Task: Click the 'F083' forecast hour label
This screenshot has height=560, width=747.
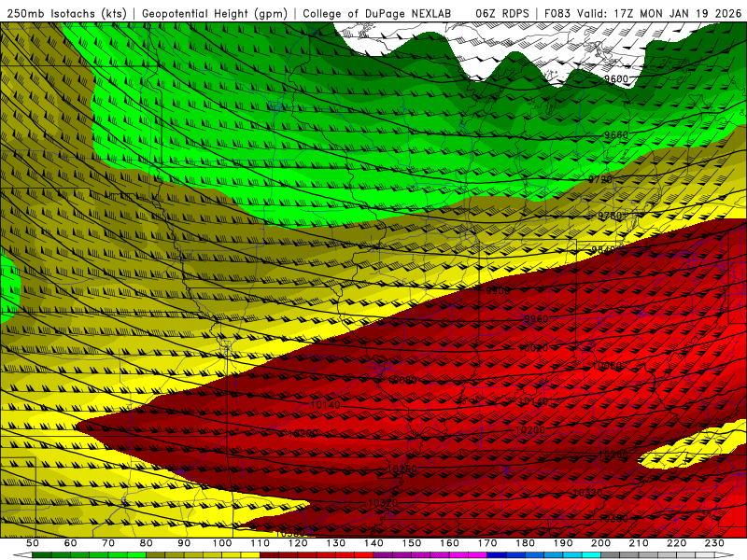Action: coord(557,14)
